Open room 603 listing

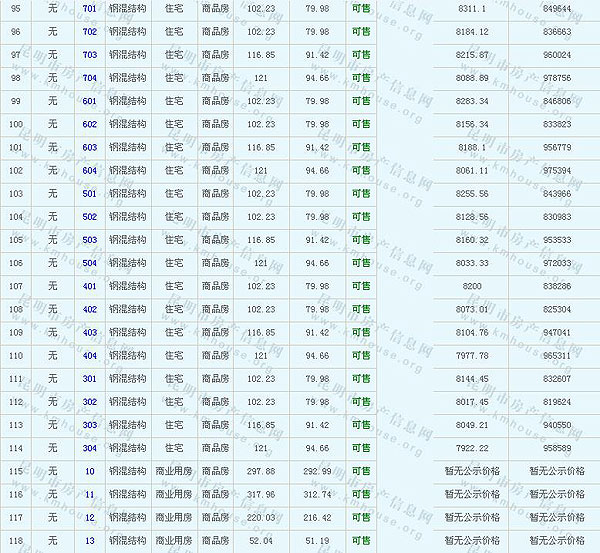(90, 148)
